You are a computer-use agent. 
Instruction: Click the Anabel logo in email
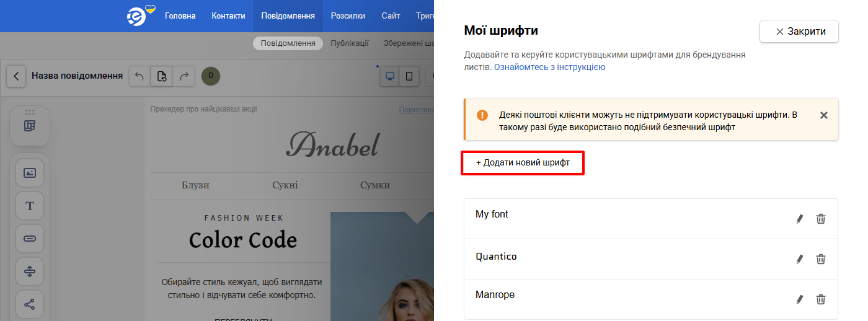[332, 144]
